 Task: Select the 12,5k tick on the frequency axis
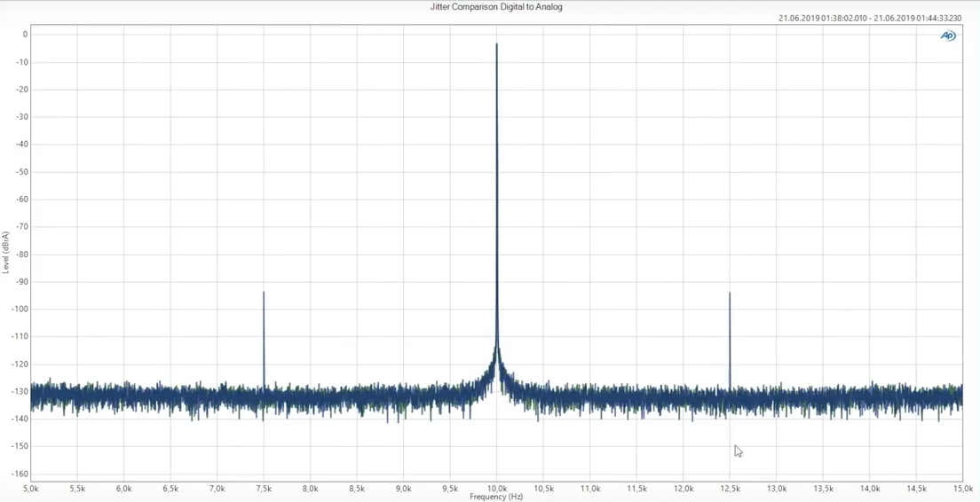pos(730,489)
